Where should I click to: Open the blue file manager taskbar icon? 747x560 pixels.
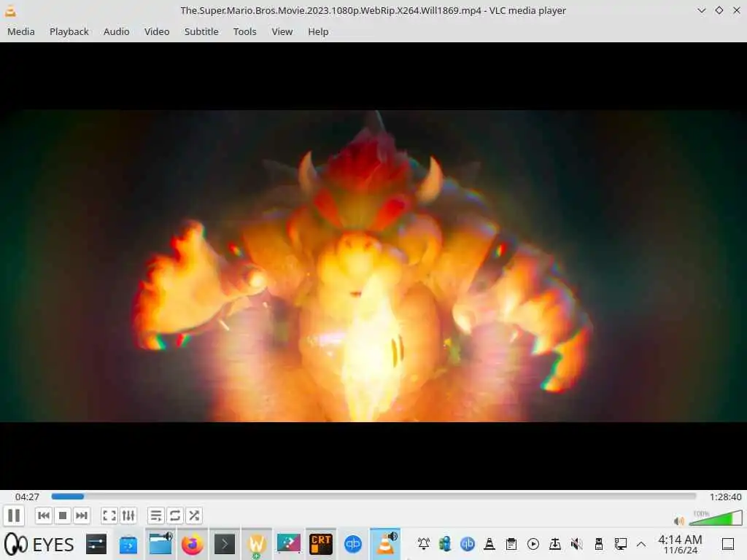[x=128, y=544]
